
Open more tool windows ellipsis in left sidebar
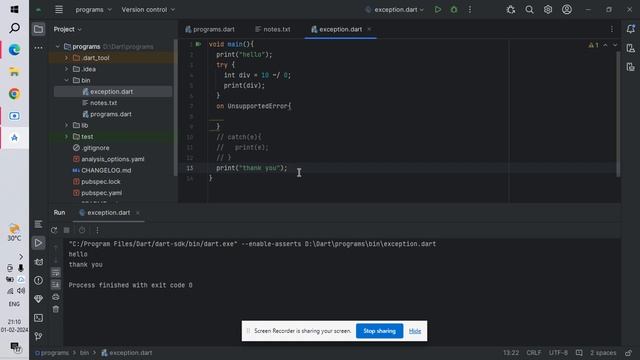tap(38, 48)
